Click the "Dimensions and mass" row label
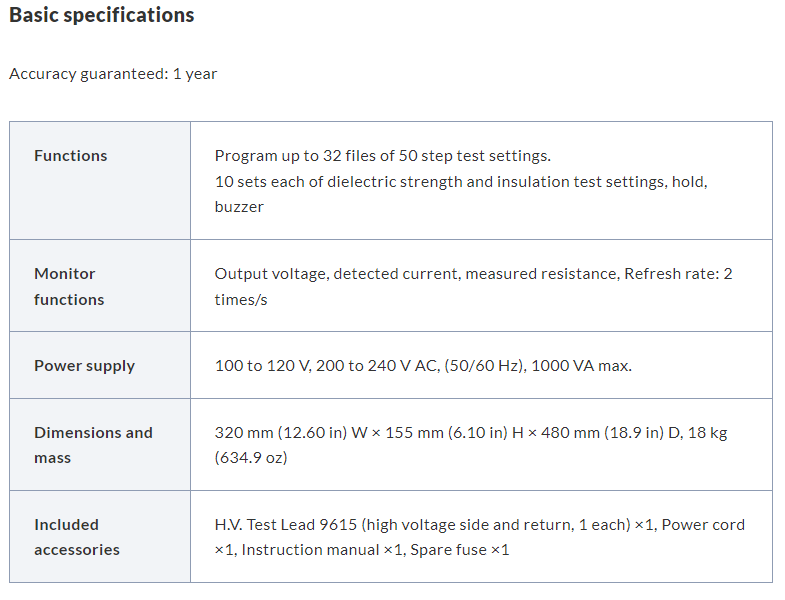785x600 pixels. click(x=93, y=445)
